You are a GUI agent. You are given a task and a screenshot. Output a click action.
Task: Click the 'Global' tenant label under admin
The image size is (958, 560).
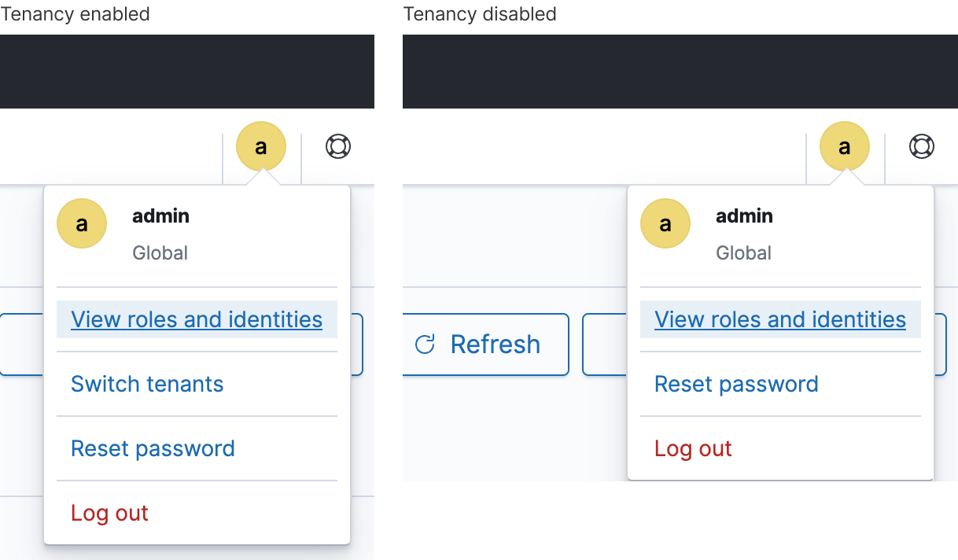[160, 252]
